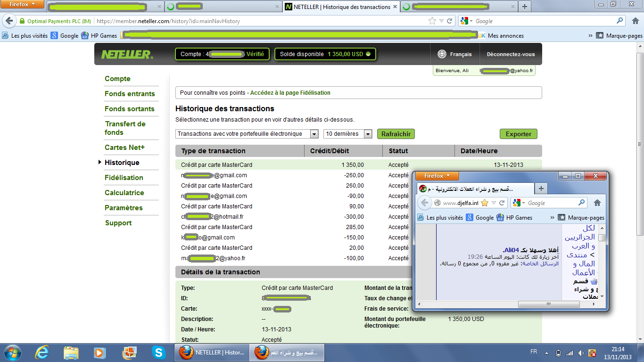
Task: Click the volume icon in system tray
Action: pyautogui.click(x=581, y=353)
